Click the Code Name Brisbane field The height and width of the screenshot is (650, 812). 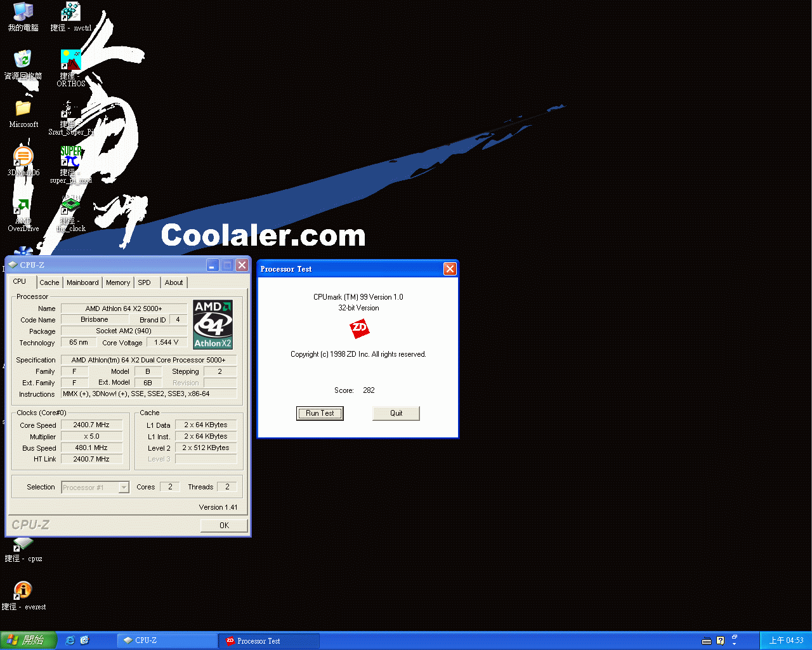click(x=95, y=319)
